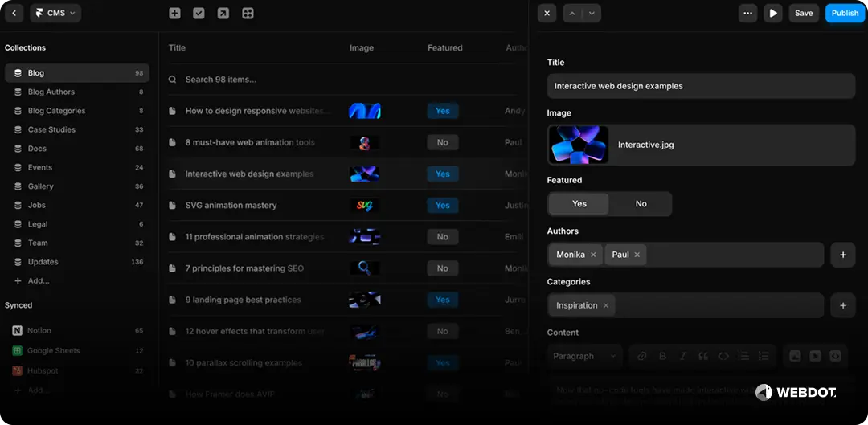Click the preview play button

click(x=772, y=13)
